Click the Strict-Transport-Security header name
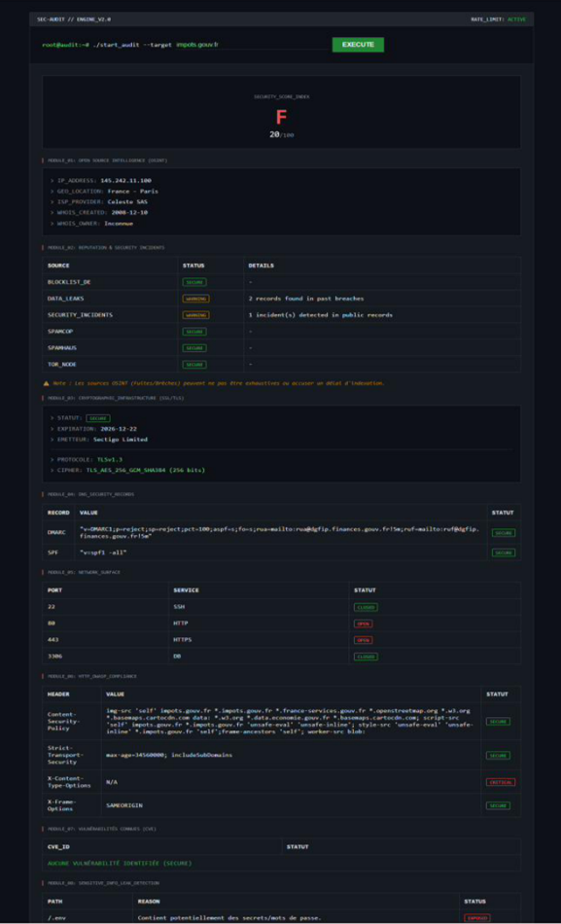 pos(64,756)
